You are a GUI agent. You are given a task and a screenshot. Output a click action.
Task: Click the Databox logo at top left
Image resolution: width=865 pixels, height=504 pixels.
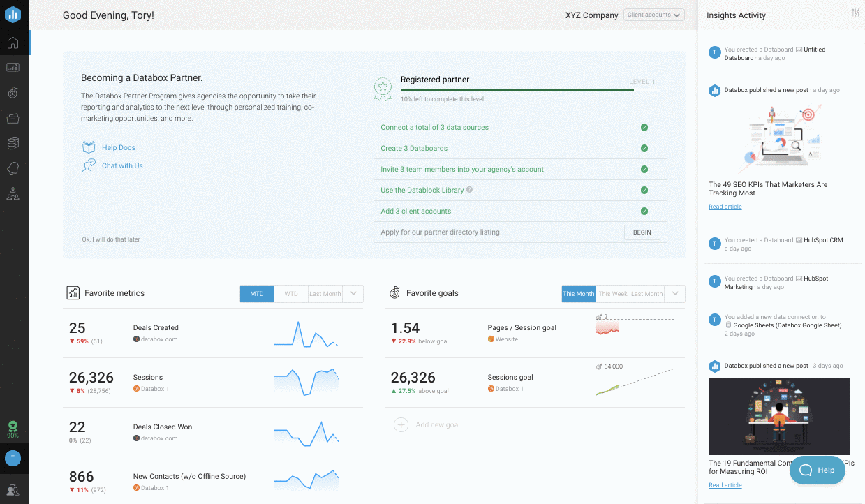[x=13, y=14]
